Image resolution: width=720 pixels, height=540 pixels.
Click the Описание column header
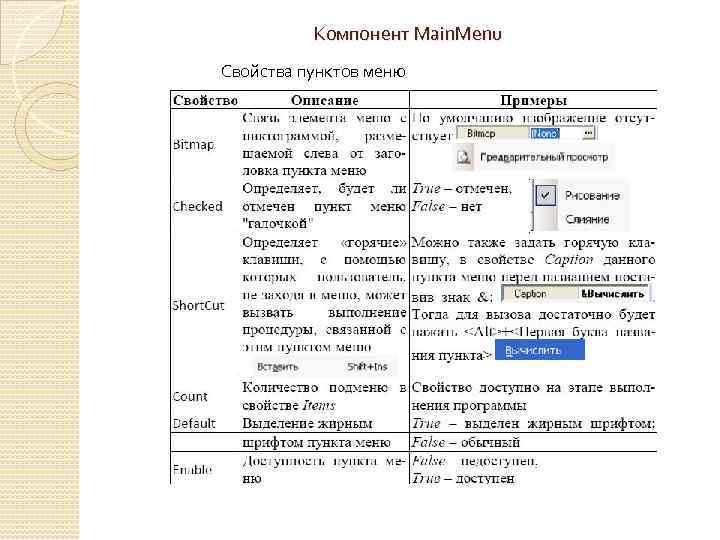tap(325, 100)
